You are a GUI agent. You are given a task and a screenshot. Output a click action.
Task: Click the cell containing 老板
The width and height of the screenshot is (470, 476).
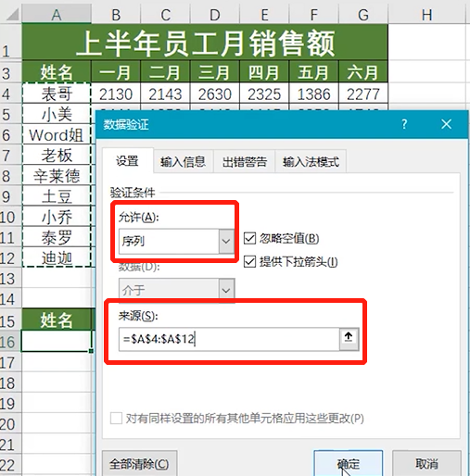point(57,156)
